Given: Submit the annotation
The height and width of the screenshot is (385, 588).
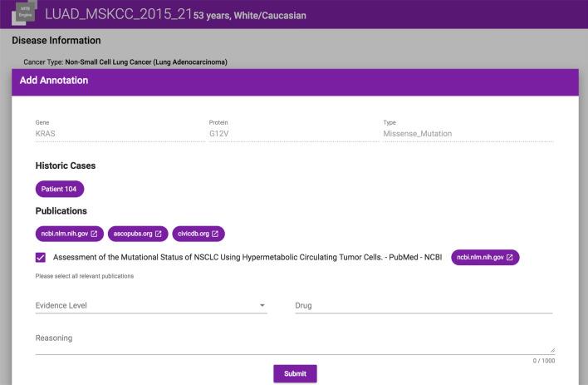Looking at the screenshot, I should 295,373.
